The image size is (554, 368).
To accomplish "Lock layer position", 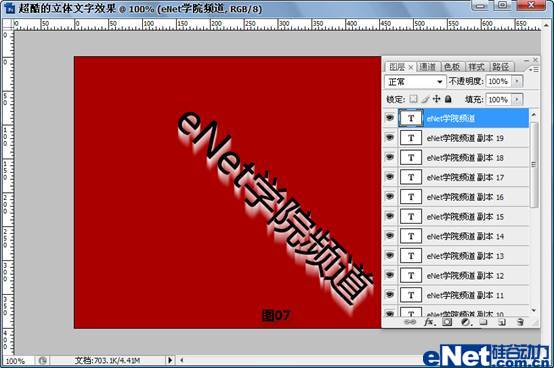I will [437, 99].
